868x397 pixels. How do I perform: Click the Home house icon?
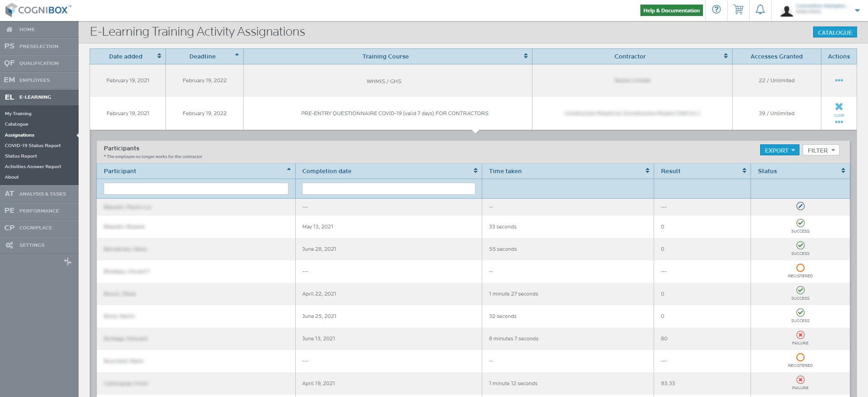[x=9, y=29]
